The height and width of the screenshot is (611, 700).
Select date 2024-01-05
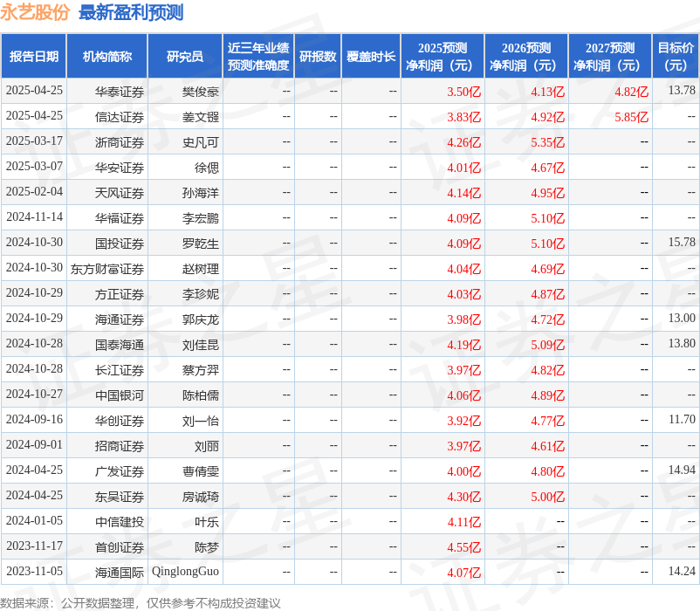pos(34,520)
